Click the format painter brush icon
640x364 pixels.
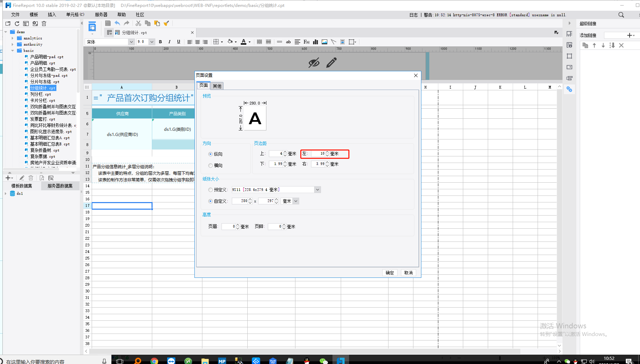(166, 23)
